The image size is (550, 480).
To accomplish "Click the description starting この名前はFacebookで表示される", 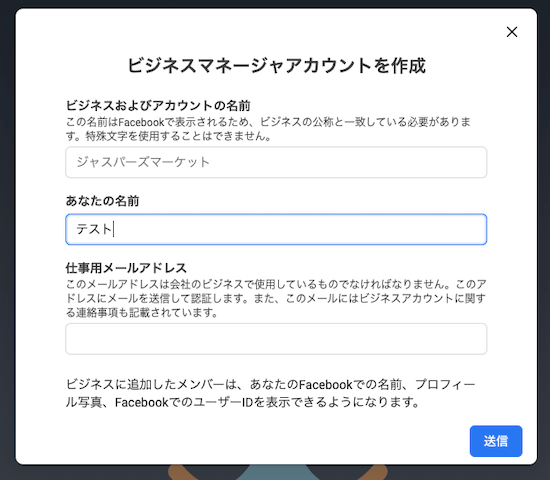I will (x=268, y=129).
